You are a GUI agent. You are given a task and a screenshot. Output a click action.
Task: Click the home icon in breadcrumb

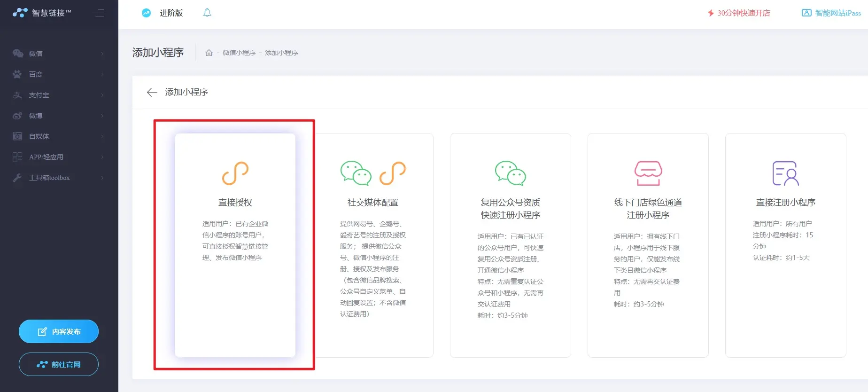coord(209,53)
